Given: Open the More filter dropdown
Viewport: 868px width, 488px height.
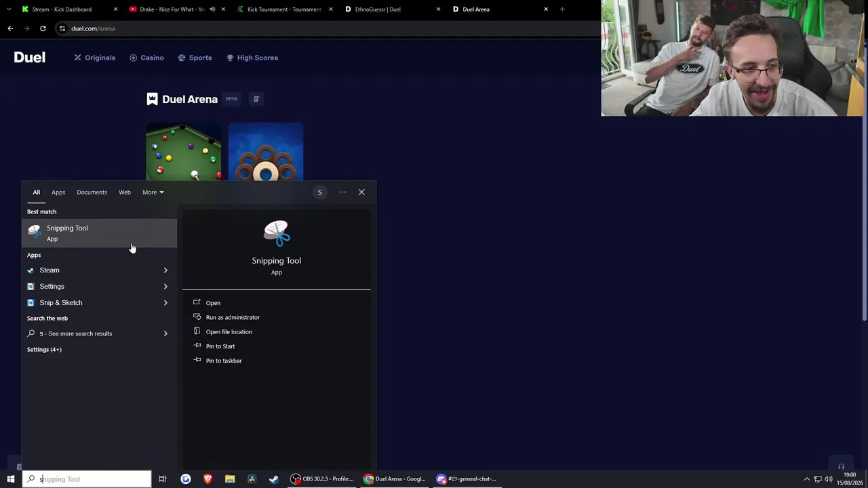Looking at the screenshot, I should pos(153,192).
